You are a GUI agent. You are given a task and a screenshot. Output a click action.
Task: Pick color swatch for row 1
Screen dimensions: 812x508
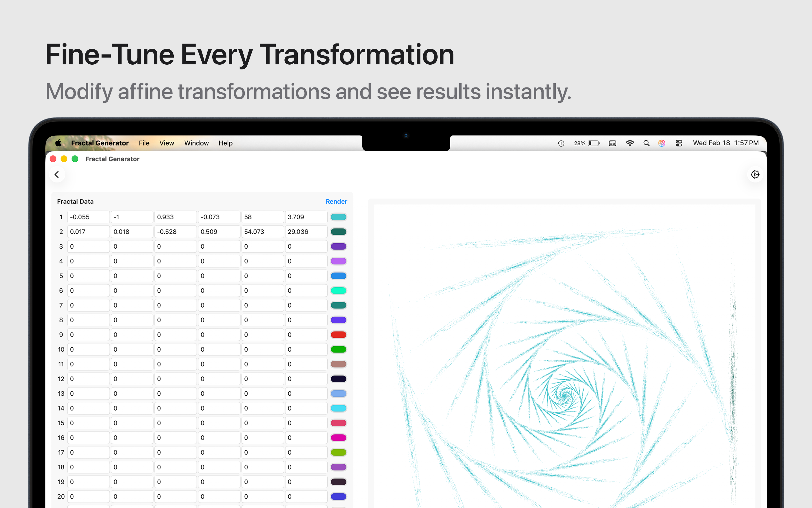tap(338, 217)
